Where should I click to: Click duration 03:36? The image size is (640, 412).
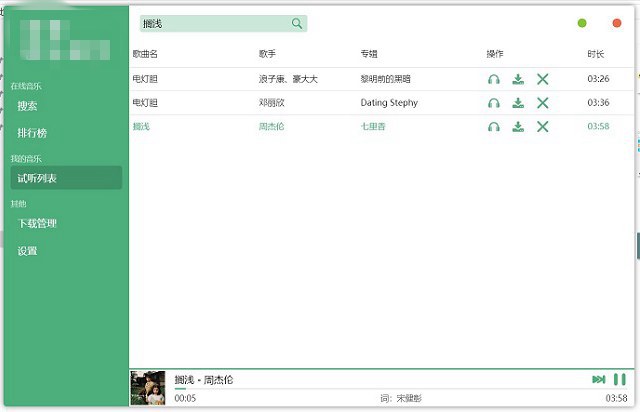click(x=598, y=102)
